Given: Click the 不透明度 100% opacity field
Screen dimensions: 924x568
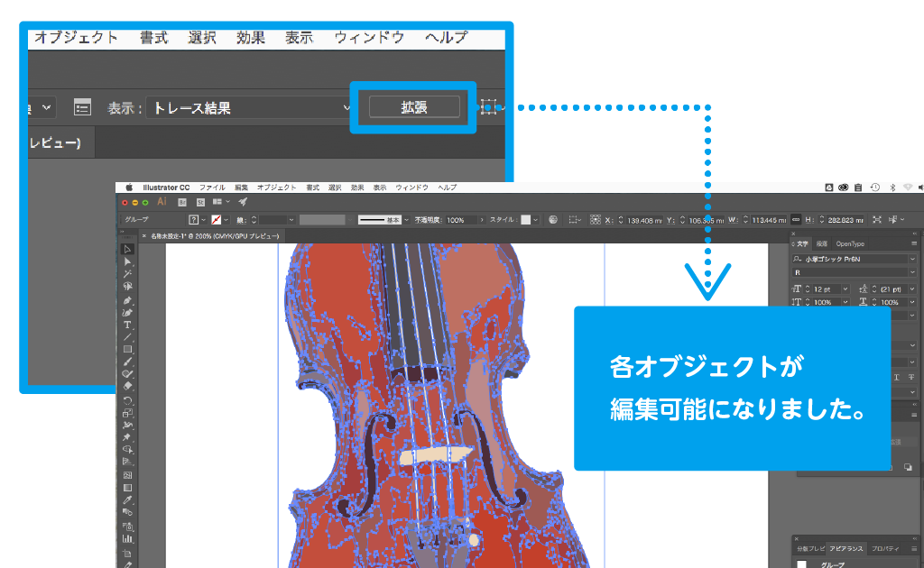Looking at the screenshot, I should [x=460, y=220].
